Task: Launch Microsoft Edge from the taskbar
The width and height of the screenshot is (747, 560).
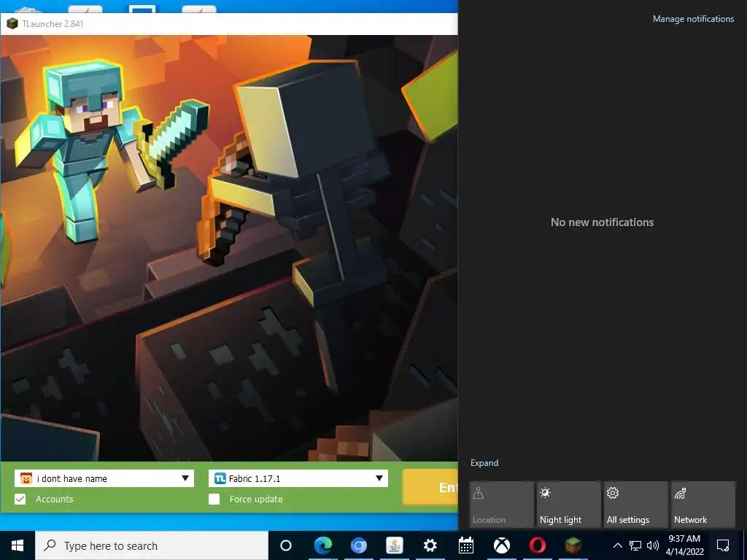Action: (322, 545)
